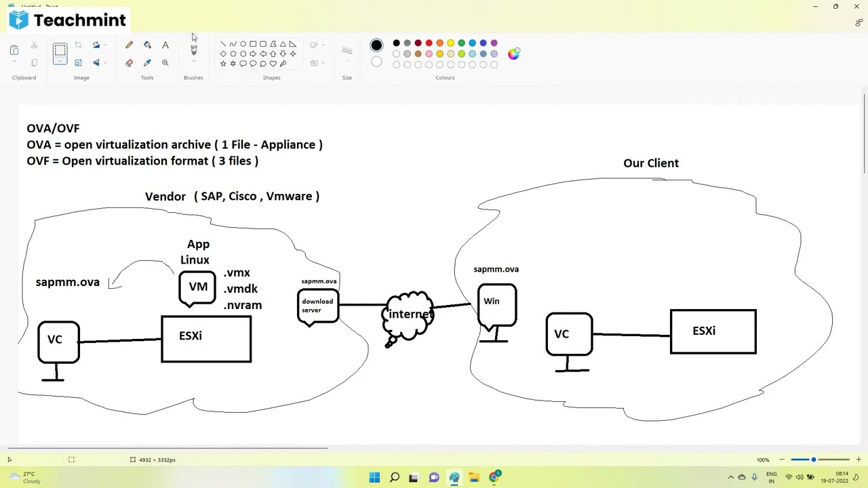Choose the Curve shape

pos(233,44)
